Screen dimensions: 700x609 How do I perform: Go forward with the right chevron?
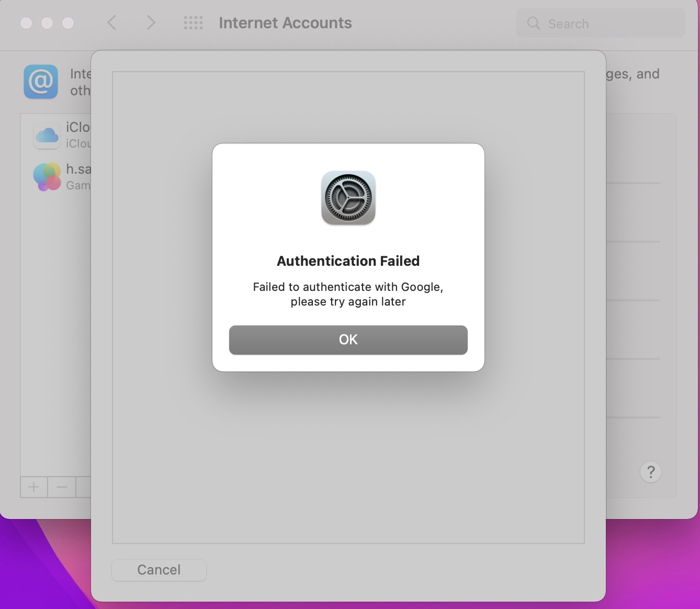click(x=151, y=22)
